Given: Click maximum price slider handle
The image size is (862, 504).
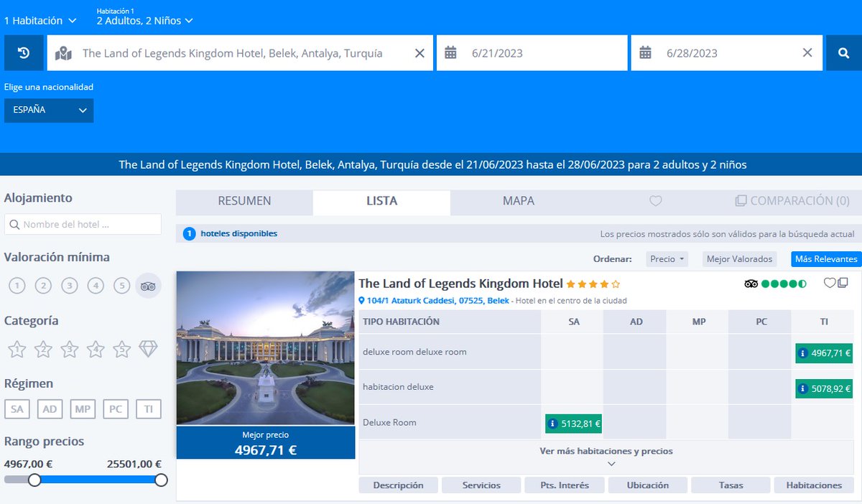Looking at the screenshot, I should click(x=161, y=480).
